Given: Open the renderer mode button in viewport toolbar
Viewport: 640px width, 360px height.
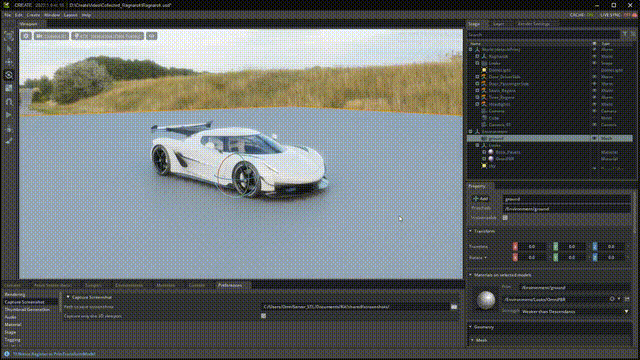Looking at the screenshot, I should pyautogui.click(x=107, y=36).
